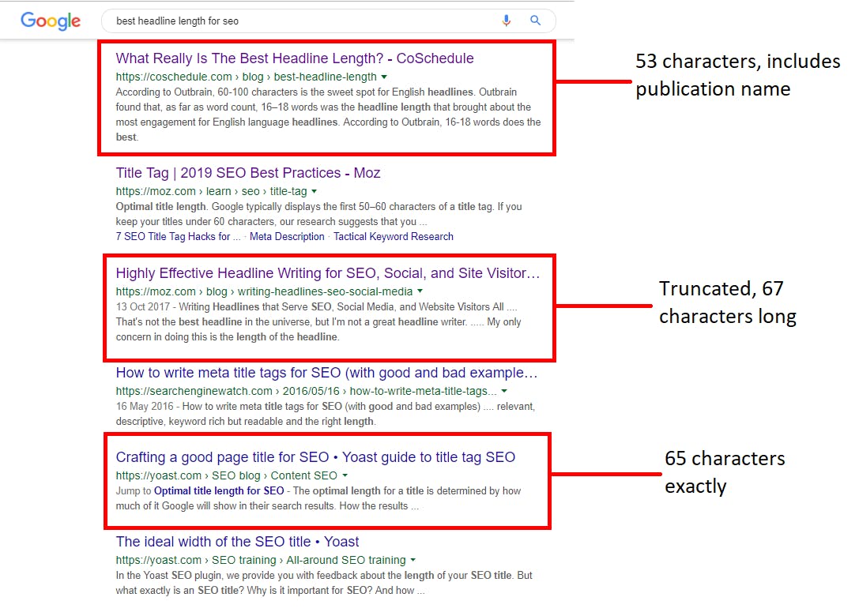The image size is (859, 616).
Task: Expand dropdown arrow beside moz.com title-tag URL
Action: tap(315, 192)
